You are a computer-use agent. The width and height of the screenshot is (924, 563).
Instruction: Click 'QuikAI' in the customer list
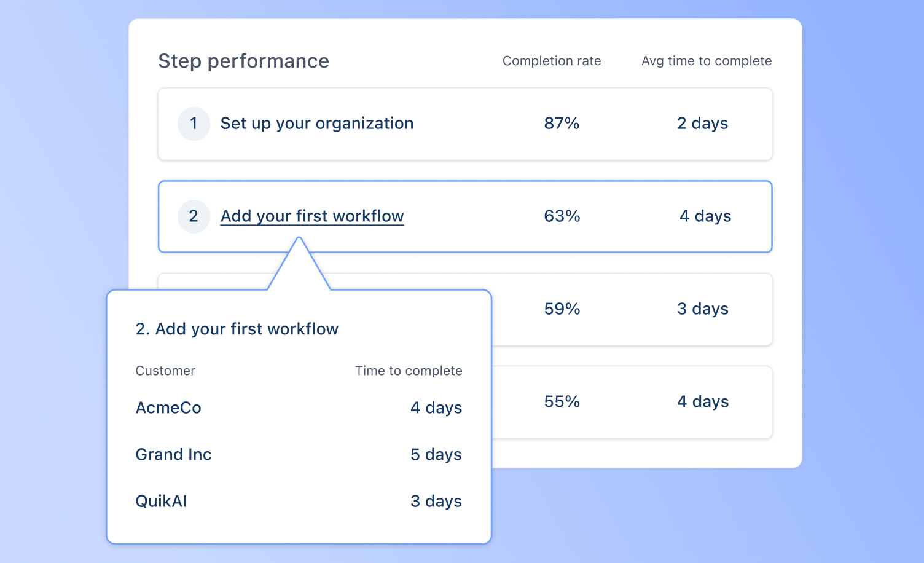click(x=162, y=501)
